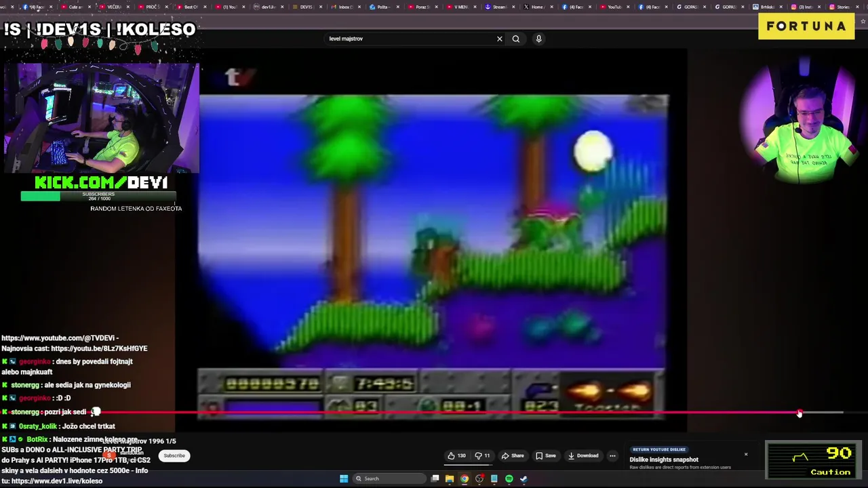The image size is (868, 488).
Task: Open the youtube.com/@TVDEVi link in chat
Action: 58,338
